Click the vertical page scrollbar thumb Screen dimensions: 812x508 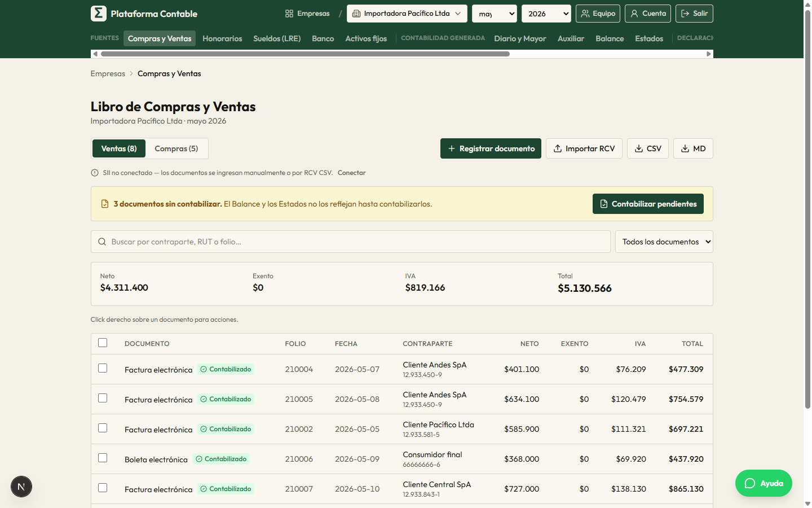(807, 209)
